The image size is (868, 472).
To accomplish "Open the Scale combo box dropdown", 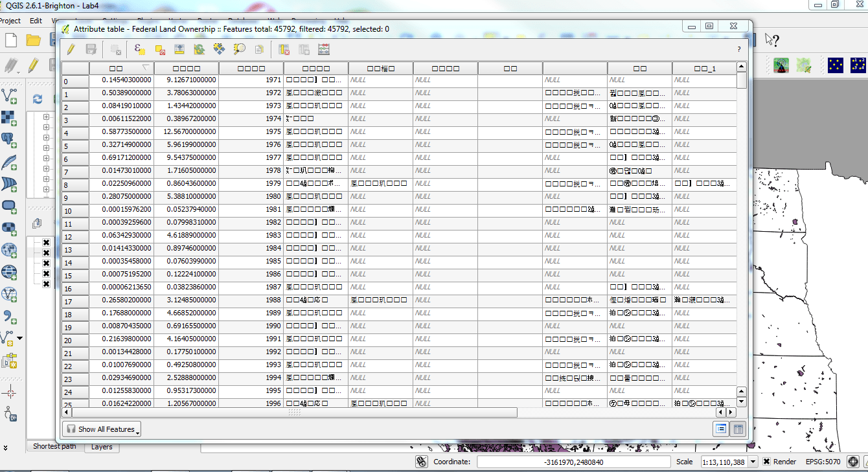I will [x=754, y=462].
